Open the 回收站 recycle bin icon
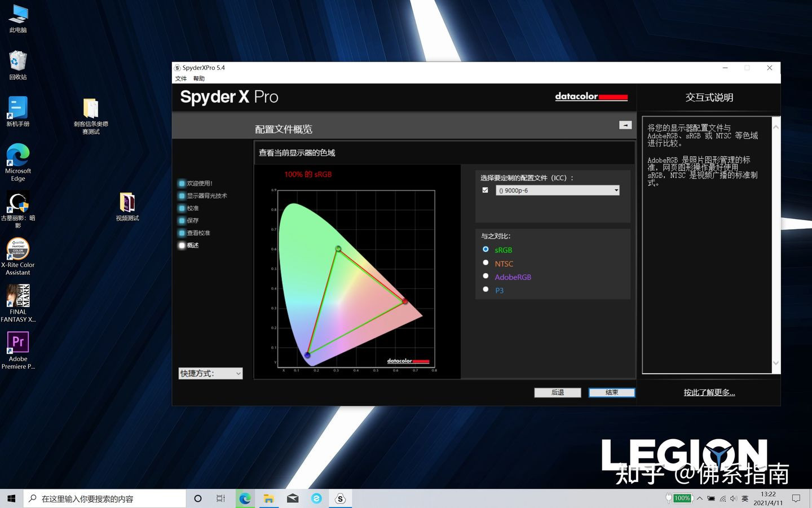 pyautogui.click(x=18, y=65)
